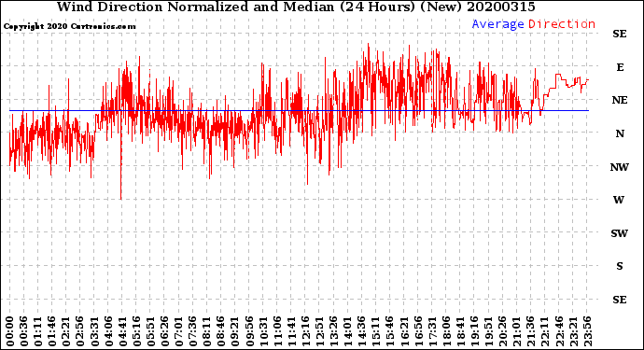Click the 02:21 time label
This screenshot has height=350, width=644.
coord(65,331)
